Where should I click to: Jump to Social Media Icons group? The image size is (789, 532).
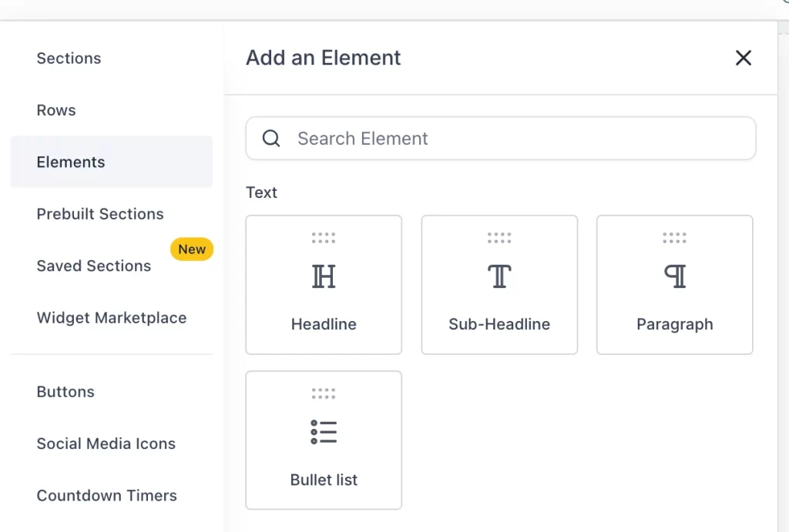(x=106, y=443)
